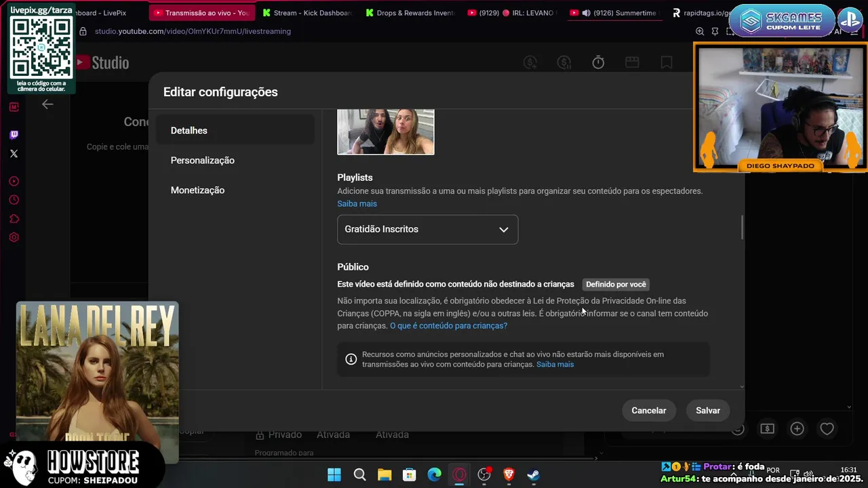Click the zoom magnifier in address bar
The height and width of the screenshot is (488, 868).
tap(700, 31)
